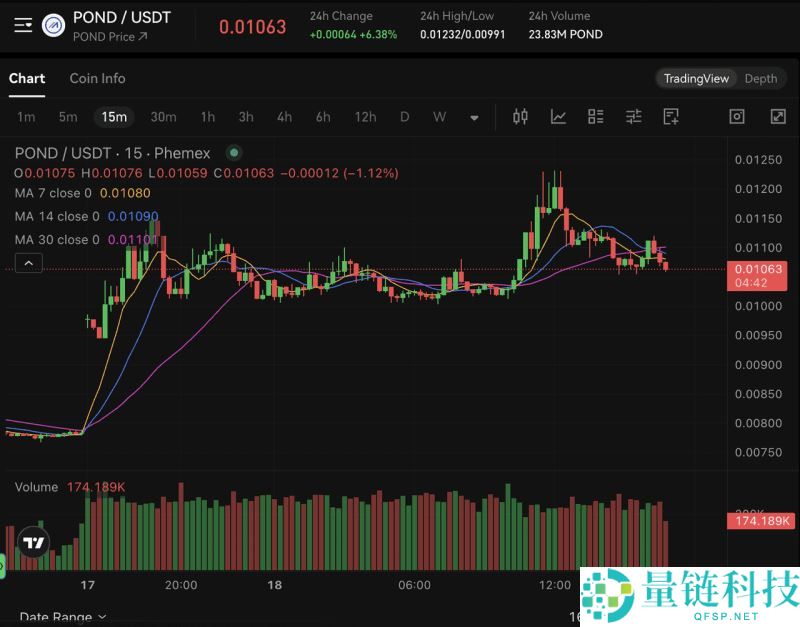
Task: Switch to the Coin Info tab
Action: pyautogui.click(x=97, y=78)
